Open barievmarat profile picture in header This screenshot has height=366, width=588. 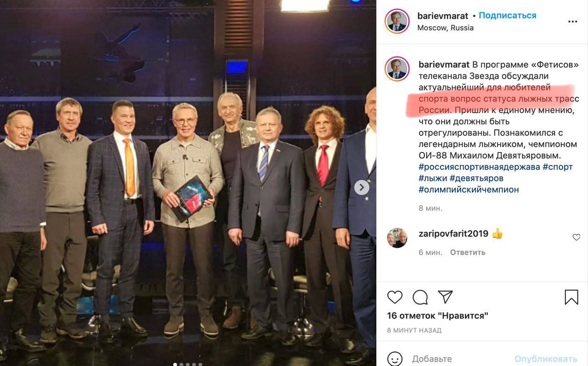tap(397, 21)
